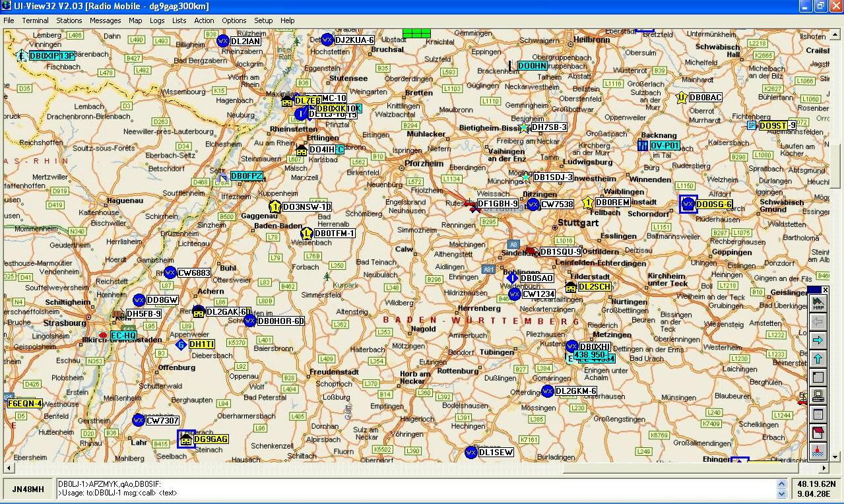This screenshot has width=844, height=504.
Task: Click the red buoy toolbar button
Action: click(818, 451)
